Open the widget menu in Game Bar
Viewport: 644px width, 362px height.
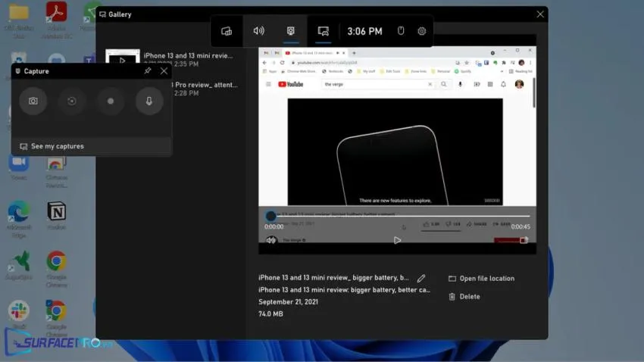[227, 31]
